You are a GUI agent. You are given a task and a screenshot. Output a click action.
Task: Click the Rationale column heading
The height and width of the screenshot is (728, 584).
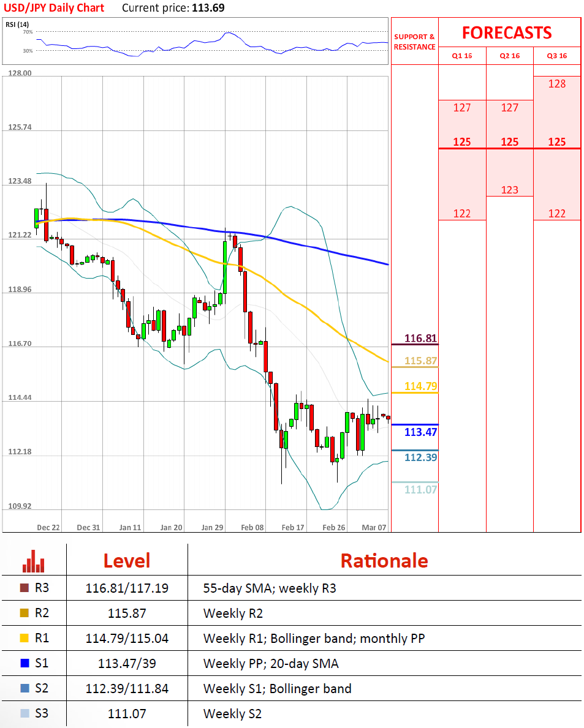tap(384, 561)
